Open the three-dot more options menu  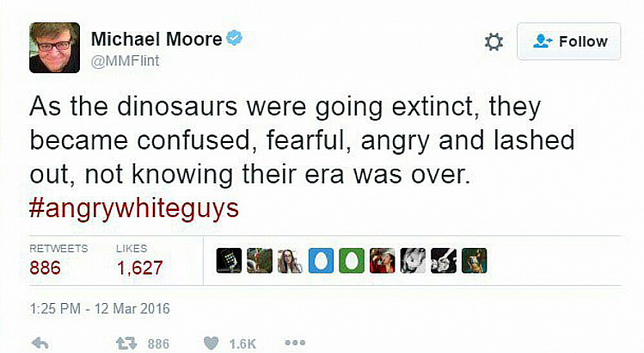(295, 343)
